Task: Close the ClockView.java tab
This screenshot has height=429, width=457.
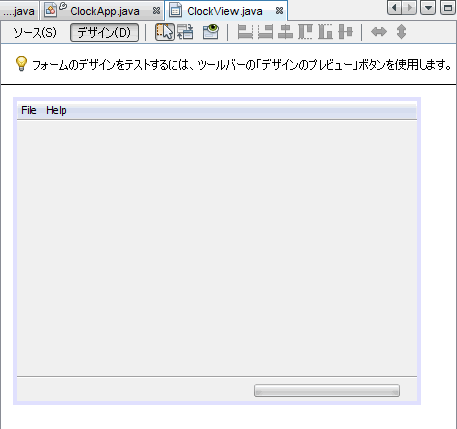Action: point(280,11)
